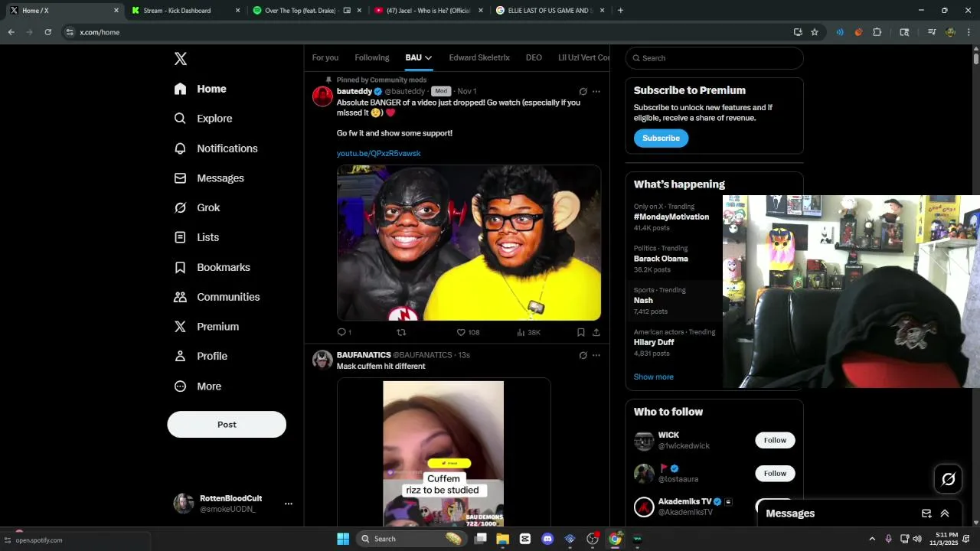Like the bauteddy post with 108 likes

[468, 332]
